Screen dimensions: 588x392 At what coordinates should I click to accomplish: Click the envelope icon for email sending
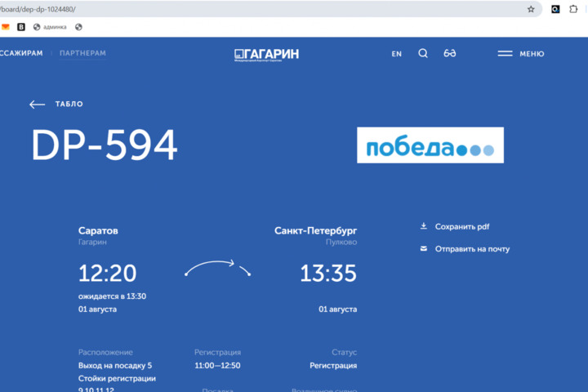(x=423, y=248)
